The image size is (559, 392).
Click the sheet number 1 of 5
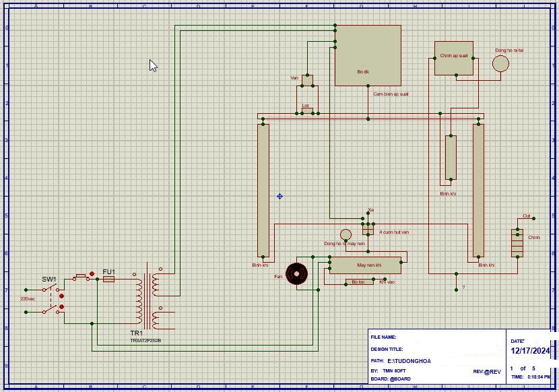[523, 368]
